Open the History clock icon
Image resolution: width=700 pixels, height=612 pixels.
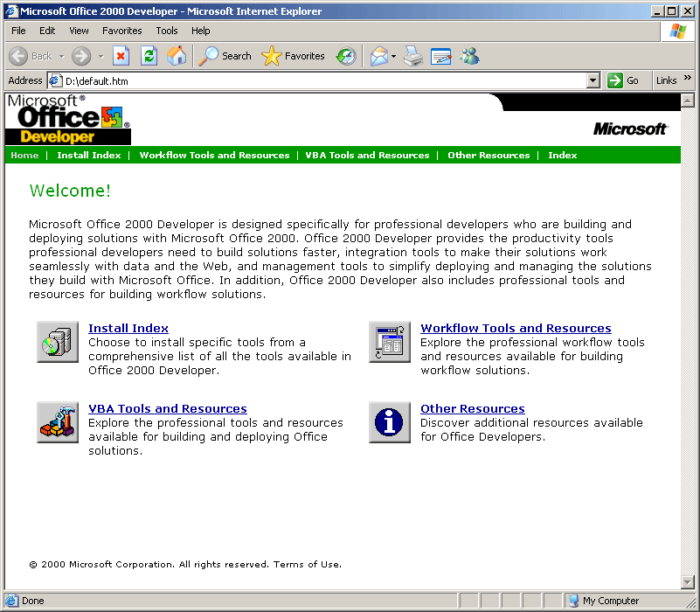click(346, 56)
